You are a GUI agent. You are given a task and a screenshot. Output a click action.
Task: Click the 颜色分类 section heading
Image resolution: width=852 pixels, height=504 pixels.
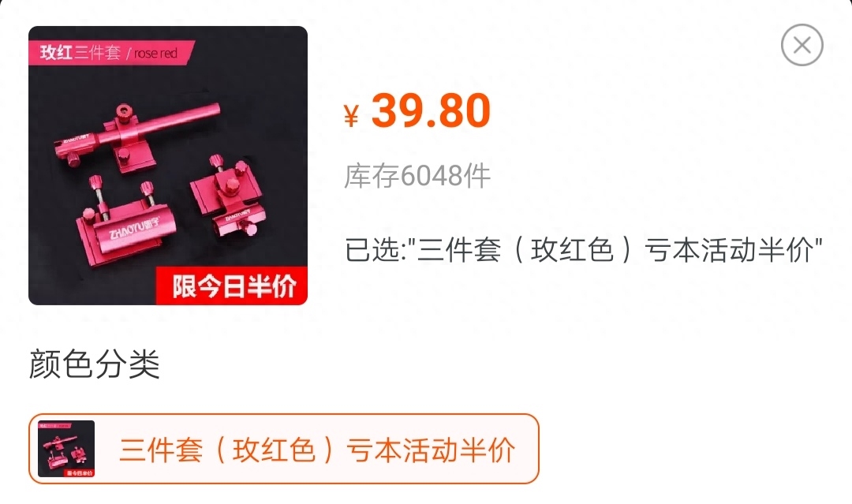click(x=94, y=364)
